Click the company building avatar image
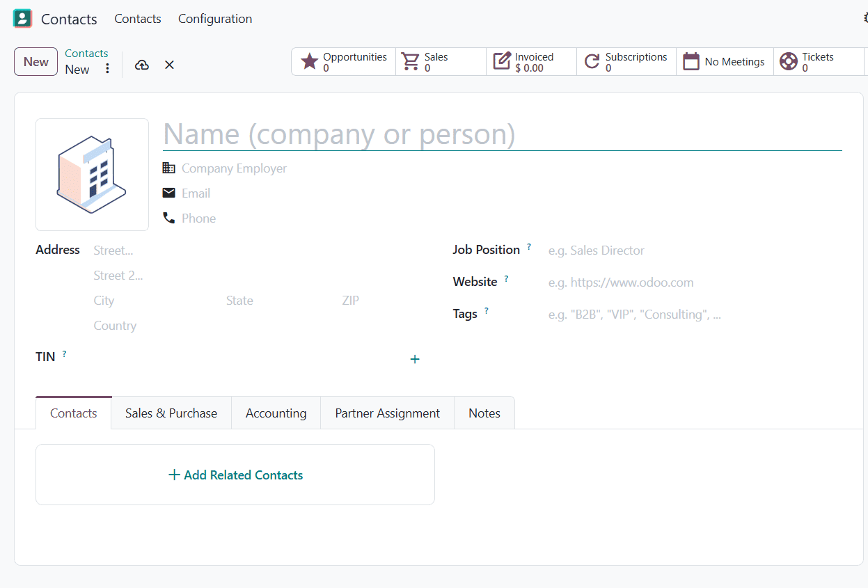The height and width of the screenshot is (588, 868). pyautogui.click(x=92, y=175)
